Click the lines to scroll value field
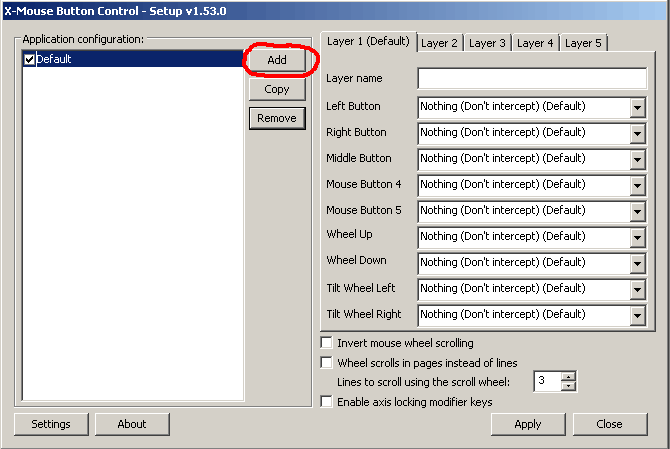The height and width of the screenshot is (449, 670). point(548,382)
